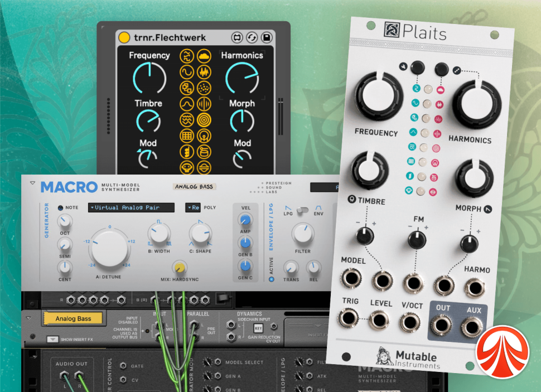541x392 pixels.
Task: Click the hot-swap icon on Flechtwerk title bar
Action: [x=252, y=37]
